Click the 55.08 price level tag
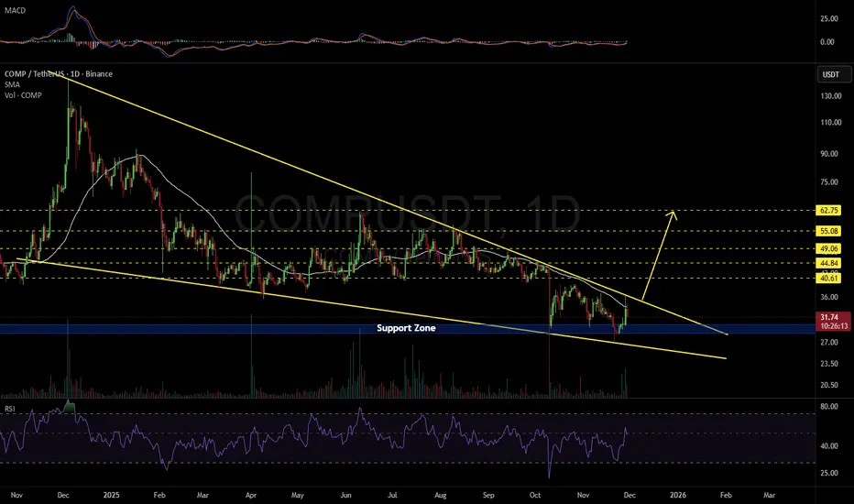 pos(828,231)
